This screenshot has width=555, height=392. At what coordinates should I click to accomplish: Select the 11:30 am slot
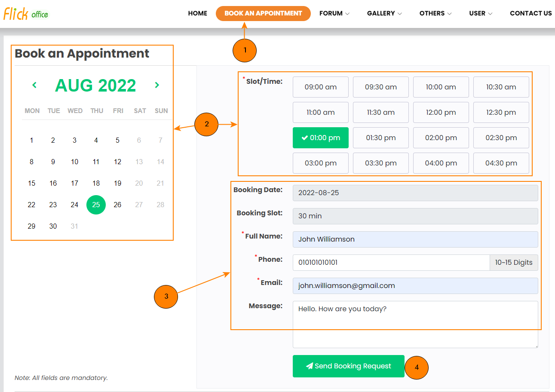[380, 113]
